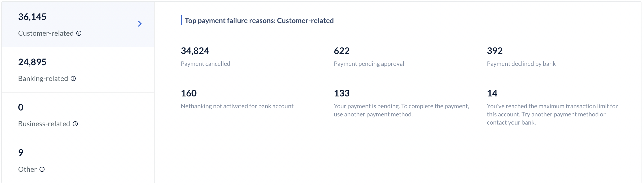Open the Other failure category
The width and height of the screenshot is (644, 185).
(x=78, y=161)
